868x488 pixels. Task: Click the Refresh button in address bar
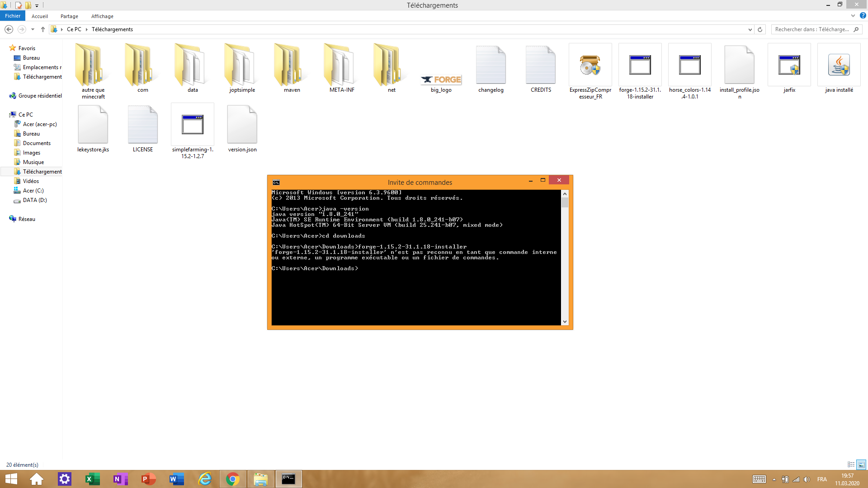point(760,29)
